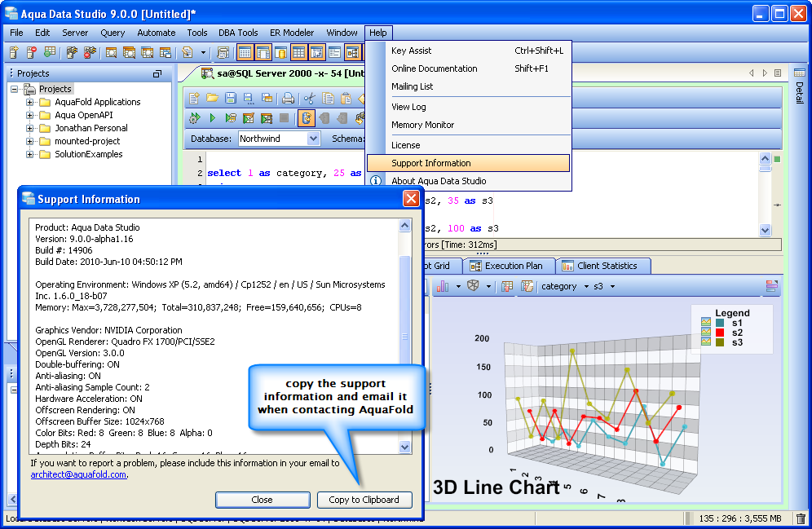Toggle the highlighted auto-commit button in execute toolbar
This screenshot has height=529, width=812.
[307, 118]
